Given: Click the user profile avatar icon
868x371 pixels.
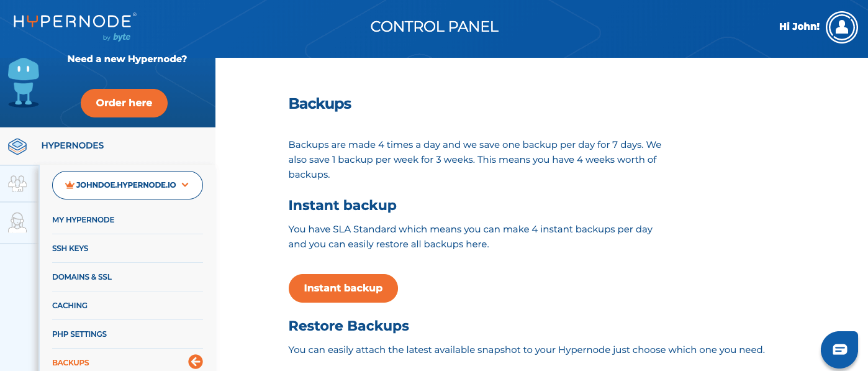Looking at the screenshot, I should (841, 27).
